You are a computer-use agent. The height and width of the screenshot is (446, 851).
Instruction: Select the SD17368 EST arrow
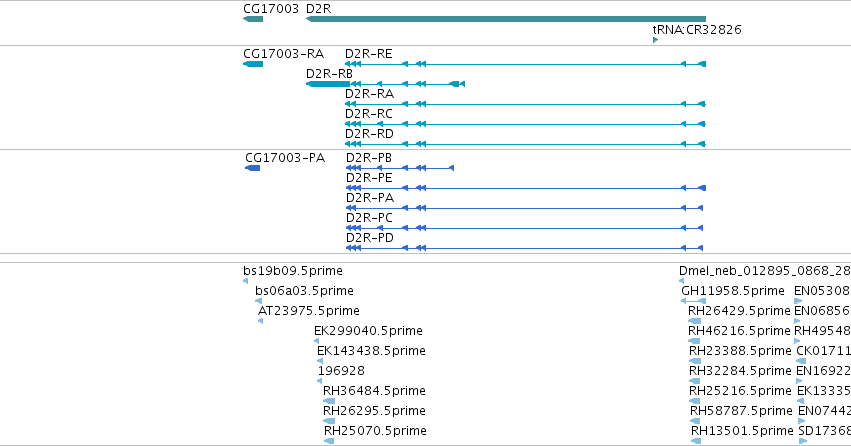click(x=803, y=441)
